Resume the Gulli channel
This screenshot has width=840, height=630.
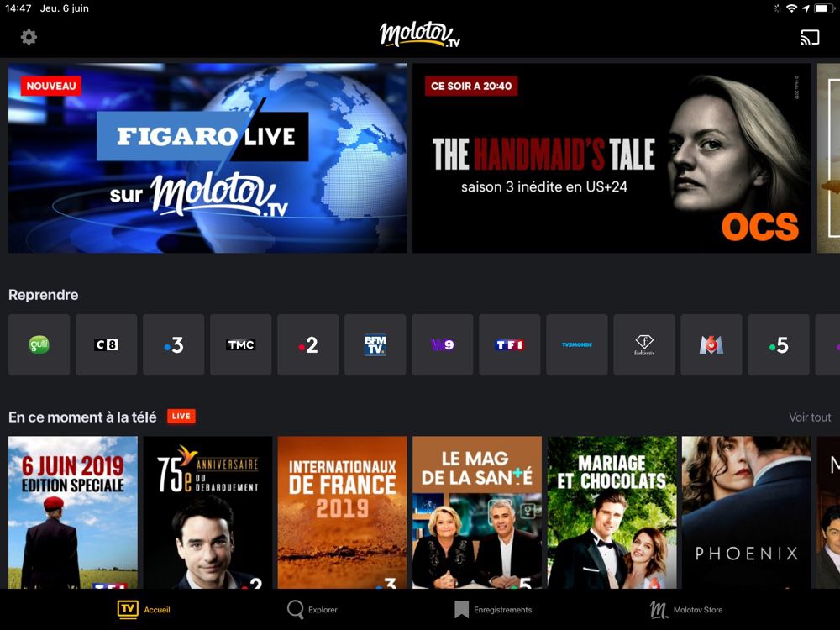click(39, 344)
